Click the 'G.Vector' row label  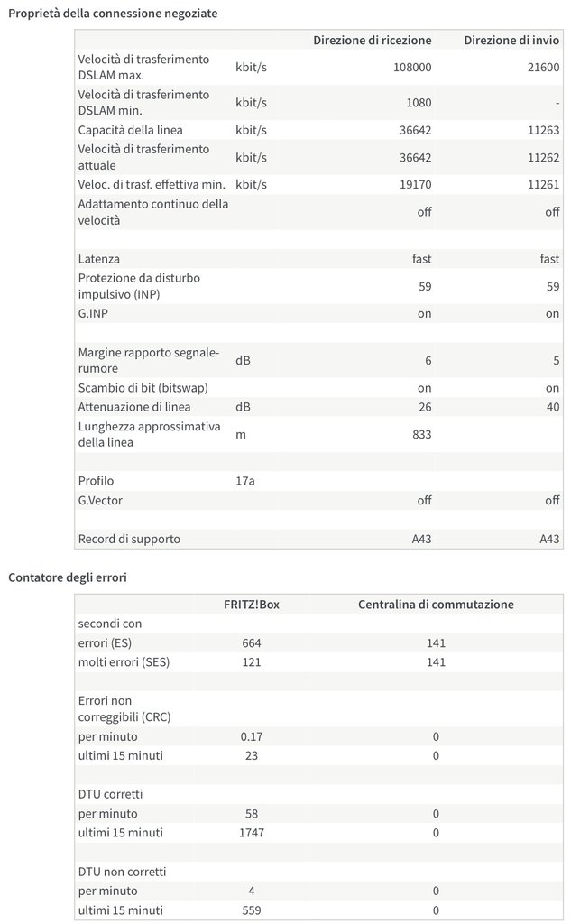point(101,500)
